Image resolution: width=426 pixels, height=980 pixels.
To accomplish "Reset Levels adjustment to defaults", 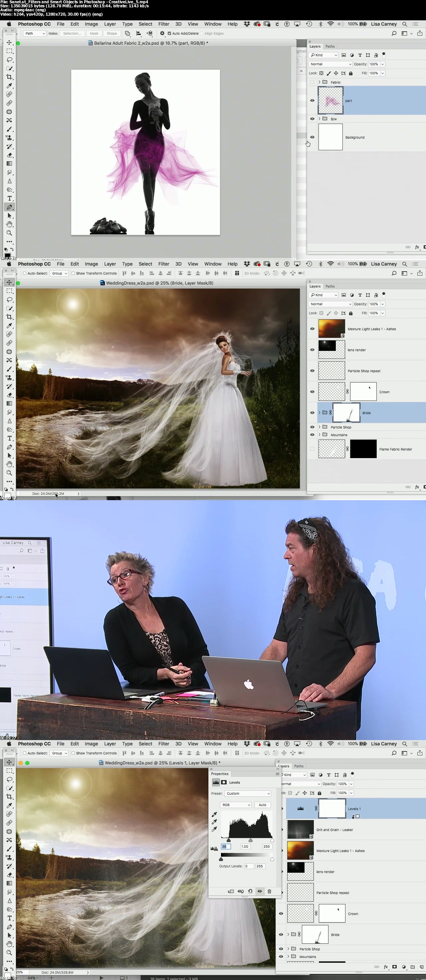I will click(x=250, y=891).
